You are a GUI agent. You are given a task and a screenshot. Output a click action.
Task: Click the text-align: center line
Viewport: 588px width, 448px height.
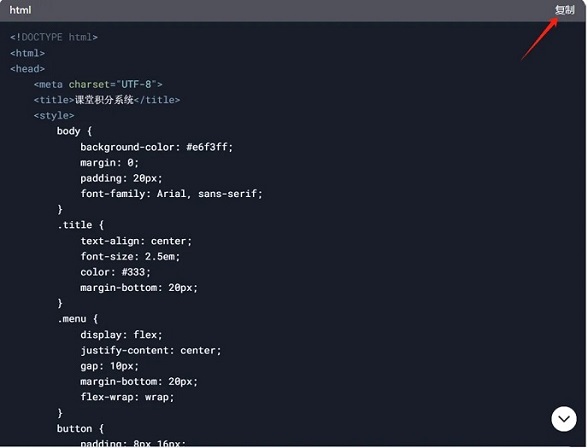point(136,241)
